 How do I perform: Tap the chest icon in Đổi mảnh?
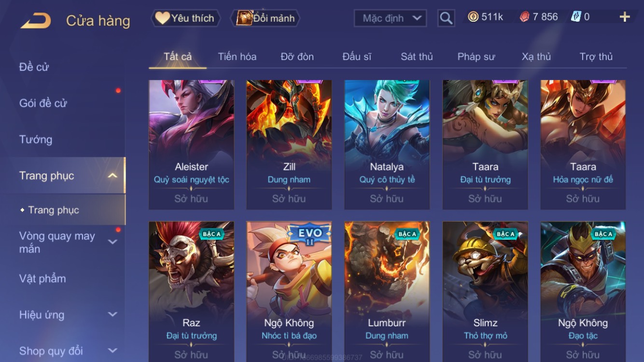coord(244,18)
